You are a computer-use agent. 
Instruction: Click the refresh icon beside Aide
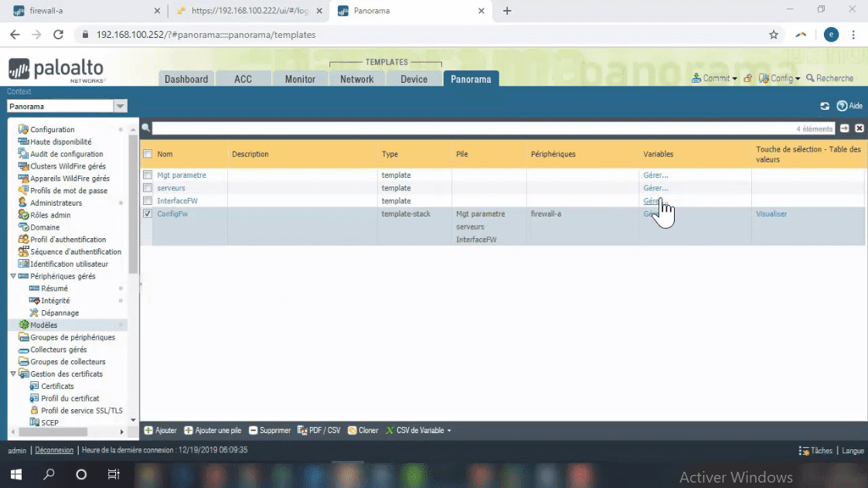tap(825, 106)
